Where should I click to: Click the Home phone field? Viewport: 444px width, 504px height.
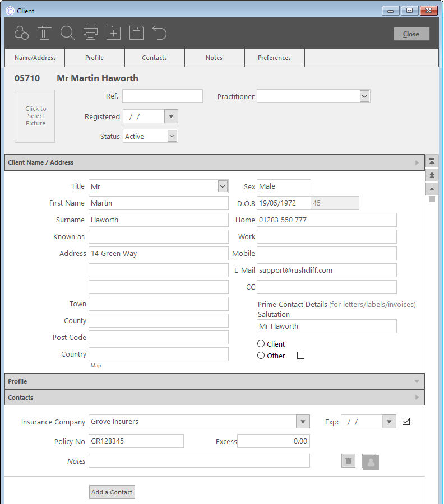click(327, 220)
